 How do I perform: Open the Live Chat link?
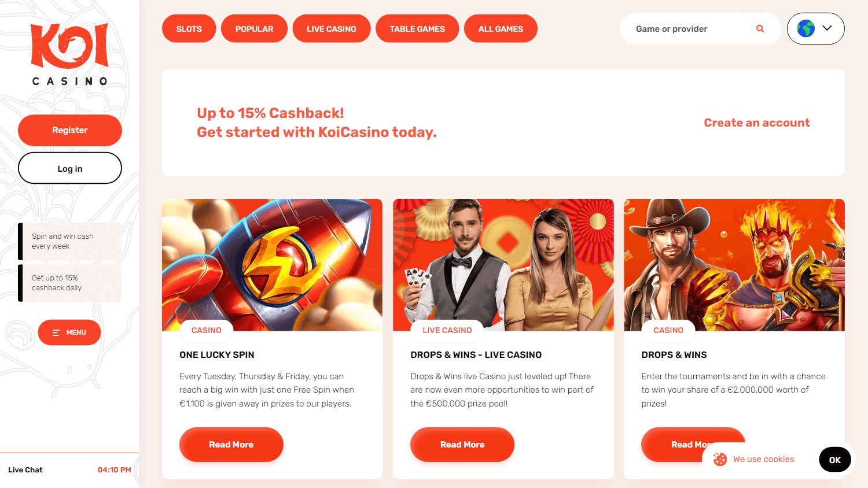pyautogui.click(x=25, y=470)
